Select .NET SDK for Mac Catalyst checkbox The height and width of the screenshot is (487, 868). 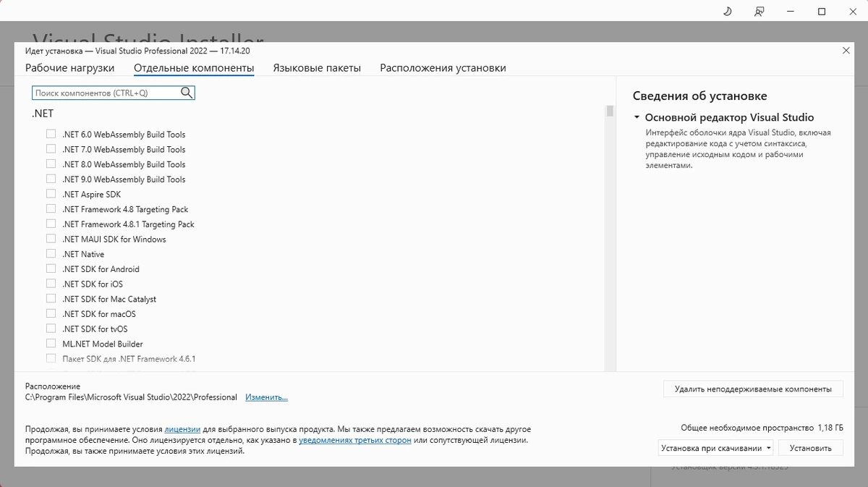[x=51, y=299]
